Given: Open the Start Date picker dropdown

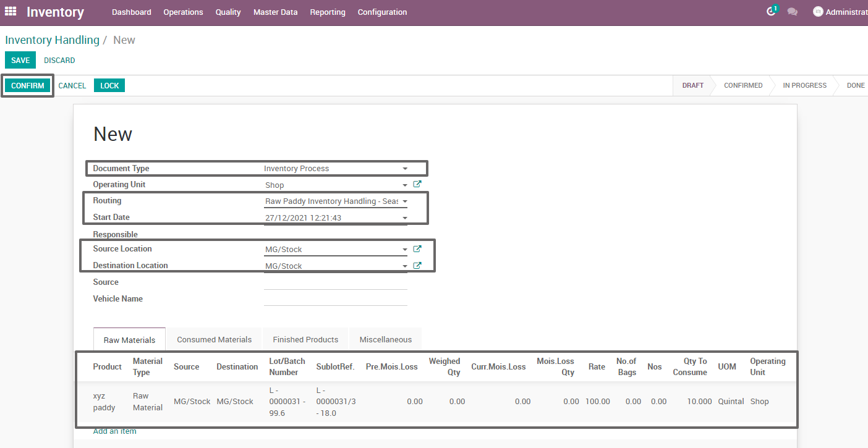Looking at the screenshot, I should pyautogui.click(x=405, y=218).
